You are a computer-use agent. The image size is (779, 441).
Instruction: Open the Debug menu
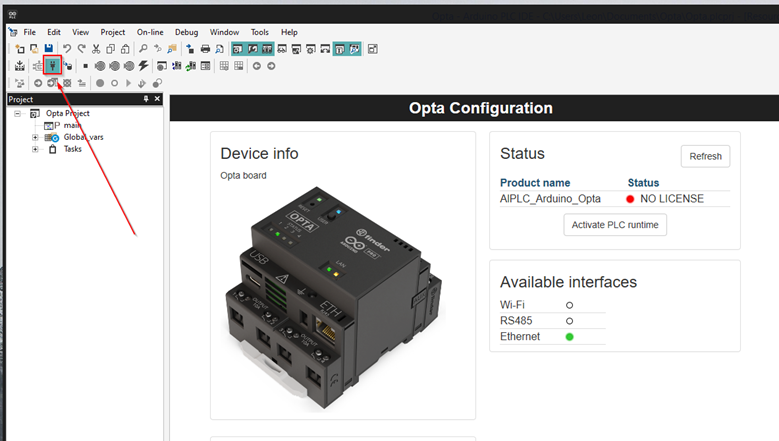(186, 32)
